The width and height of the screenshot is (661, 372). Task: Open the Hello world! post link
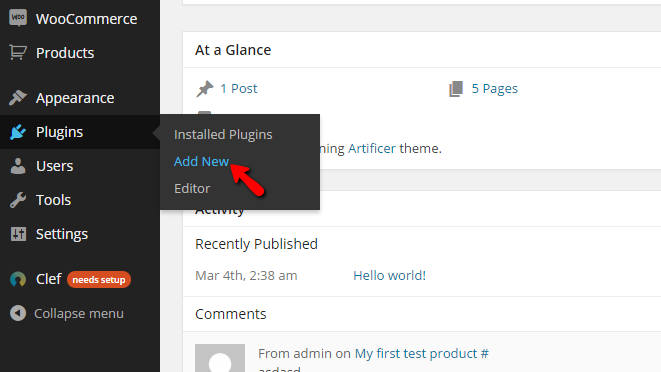[390, 275]
